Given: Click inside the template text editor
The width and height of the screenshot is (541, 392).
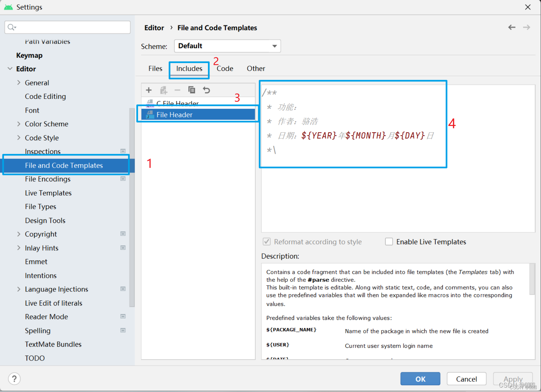Looking at the screenshot, I should coord(398,158).
